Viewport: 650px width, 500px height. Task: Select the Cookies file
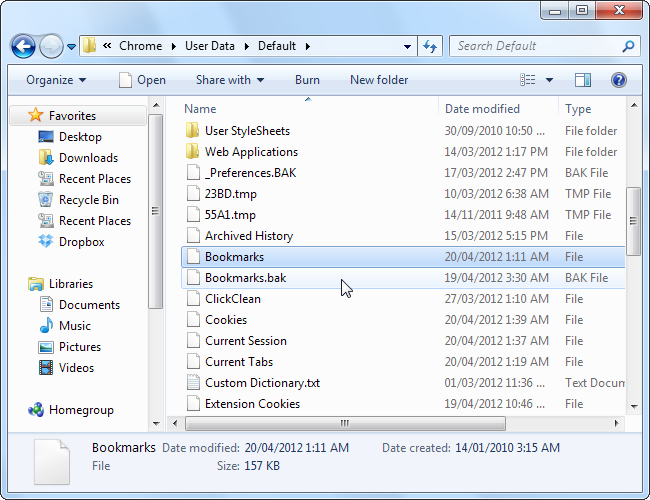403,320
